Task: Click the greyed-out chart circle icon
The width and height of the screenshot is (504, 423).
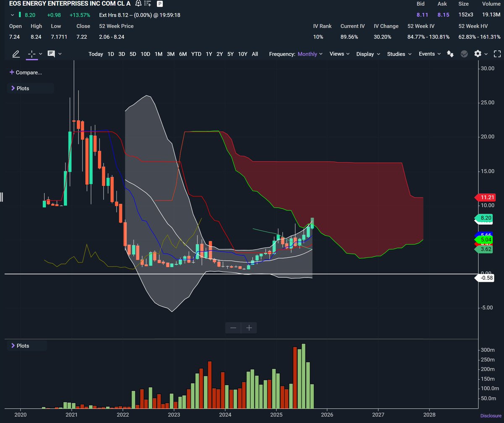Action: (464, 54)
